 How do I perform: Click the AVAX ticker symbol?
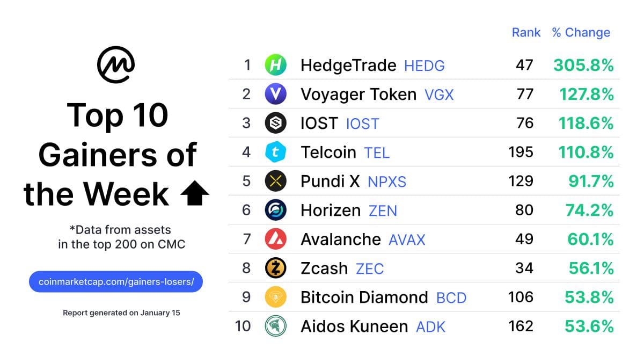tap(407, 239)
